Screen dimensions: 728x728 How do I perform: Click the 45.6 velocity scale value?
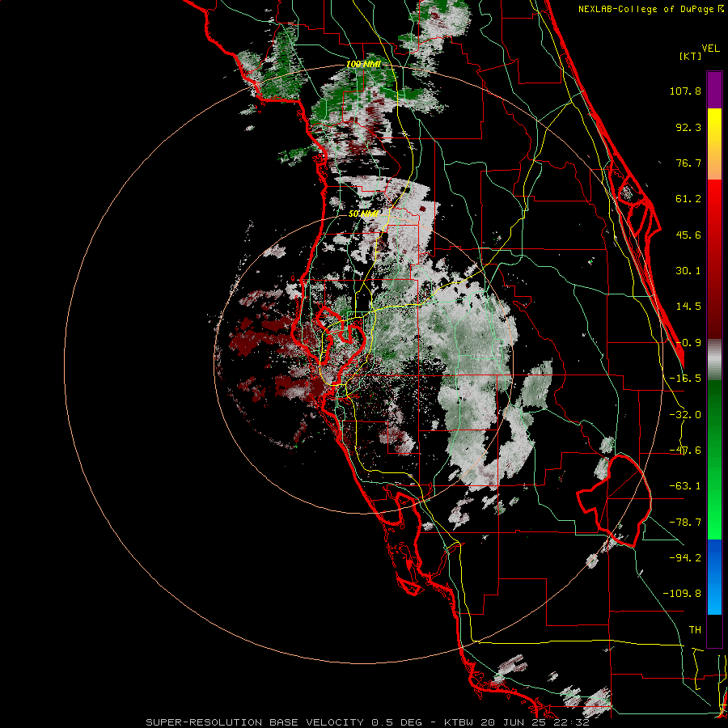click(x=688, y=235)
